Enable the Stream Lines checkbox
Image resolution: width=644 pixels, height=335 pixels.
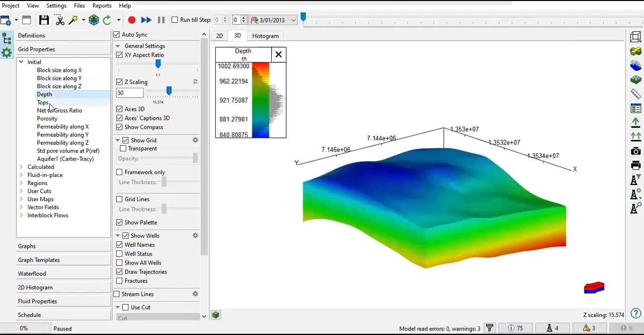(x=117, y=294)
